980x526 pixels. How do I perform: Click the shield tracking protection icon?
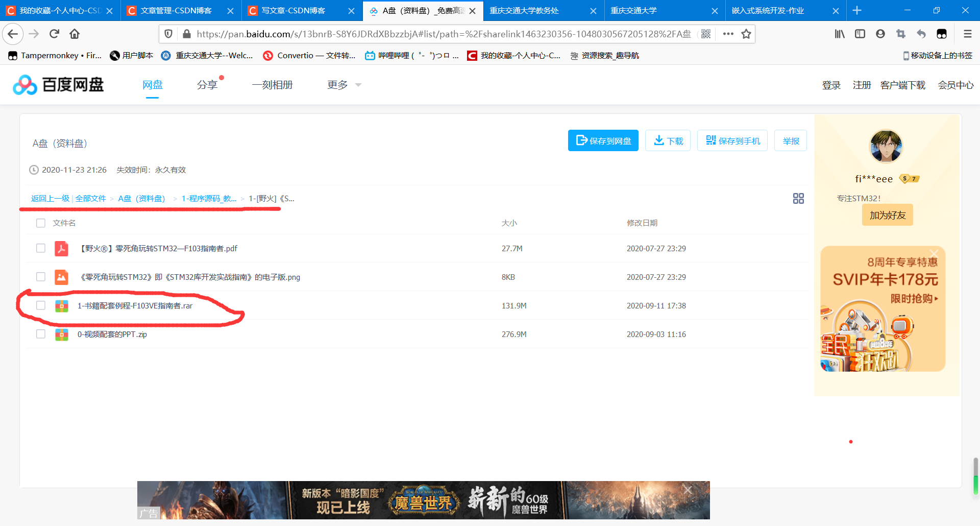point(168,34)
